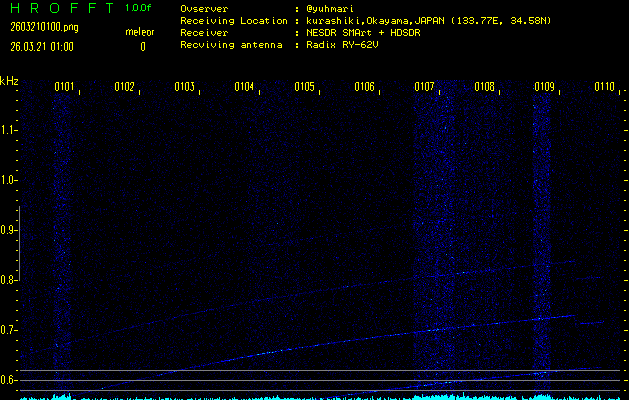Select the 1.0 kHz frequency tick
629x400 pixels.
click(x=9, y=180)
